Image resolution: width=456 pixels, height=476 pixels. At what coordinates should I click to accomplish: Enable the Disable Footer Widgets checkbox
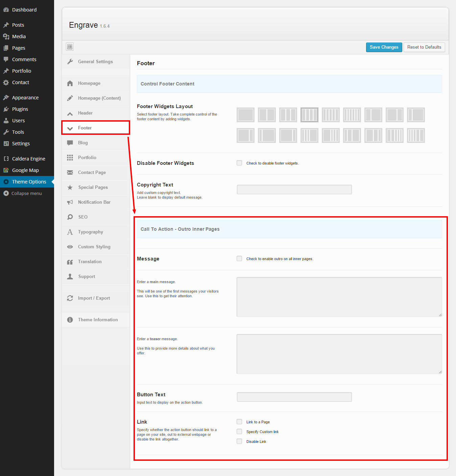pyautogui.click(x=239, y=163)
